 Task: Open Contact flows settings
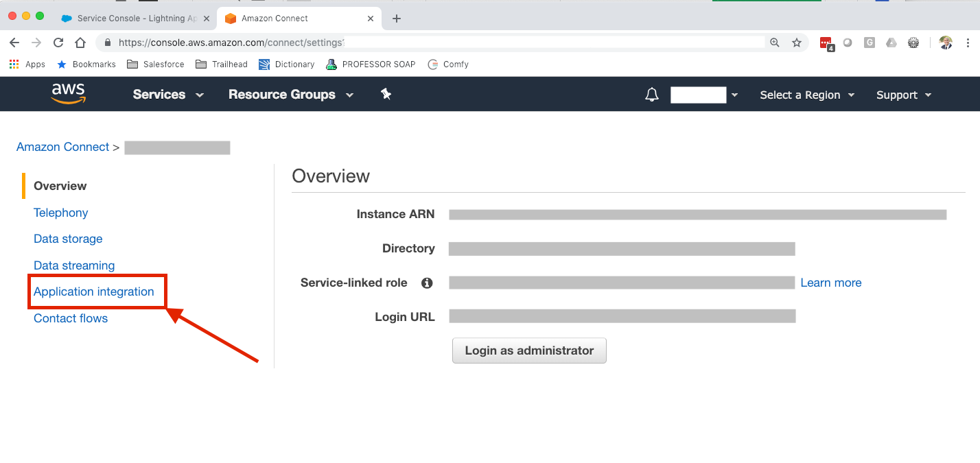tap(71, 318)
